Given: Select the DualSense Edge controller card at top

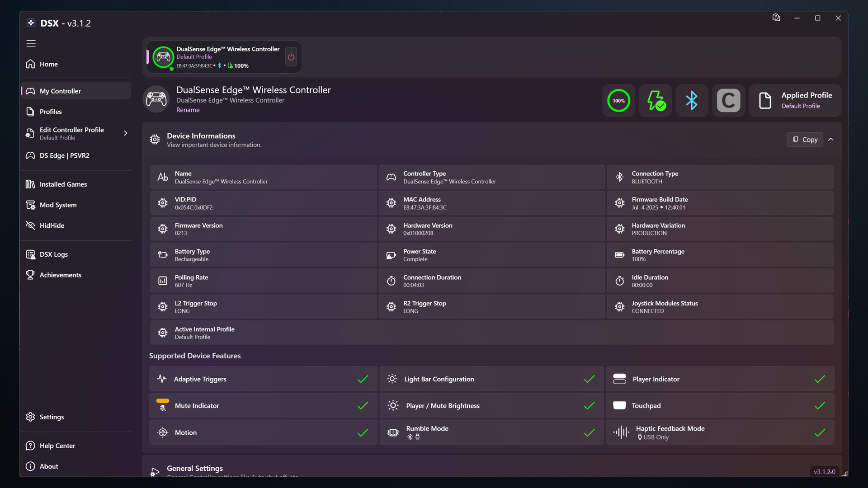Looking at the screenshot, I should [224, 57].
